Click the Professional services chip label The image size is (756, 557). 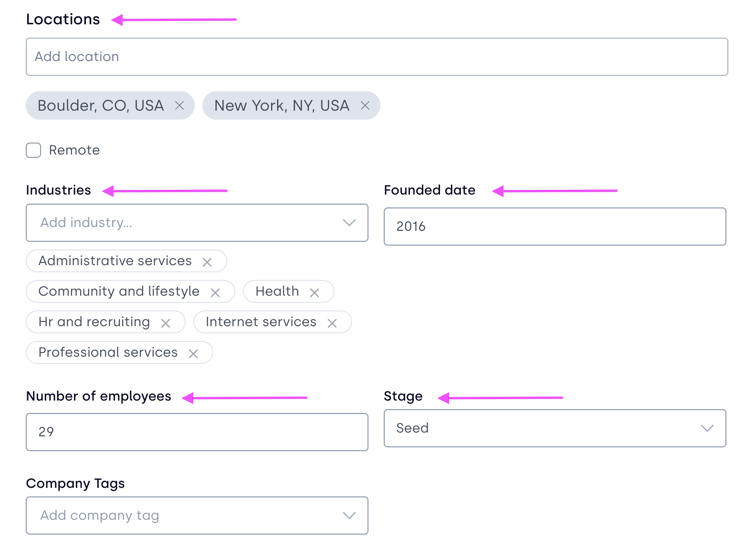(x=108, y=352)
